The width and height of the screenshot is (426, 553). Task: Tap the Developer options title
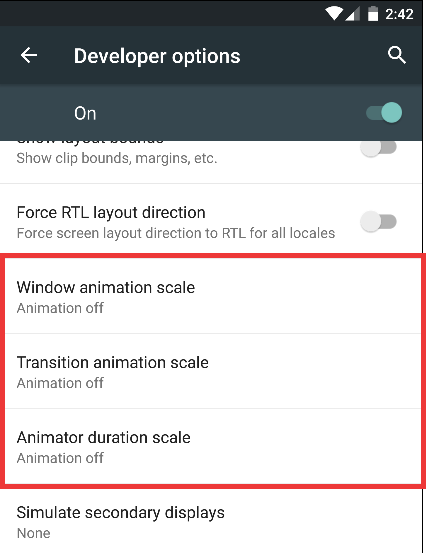pyautogui.click(x=157, y=56)
